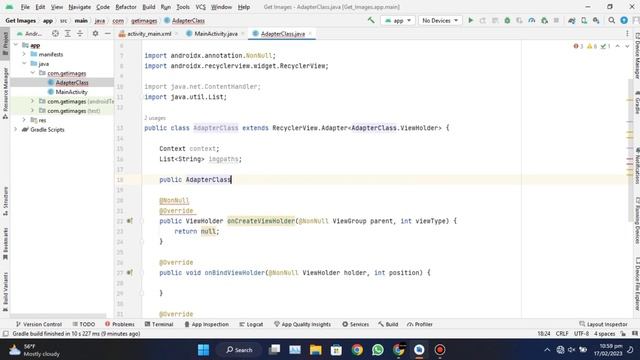The image size is (640, 360).
Task: Click Select Opened File target icon
Action: [55, 33]
